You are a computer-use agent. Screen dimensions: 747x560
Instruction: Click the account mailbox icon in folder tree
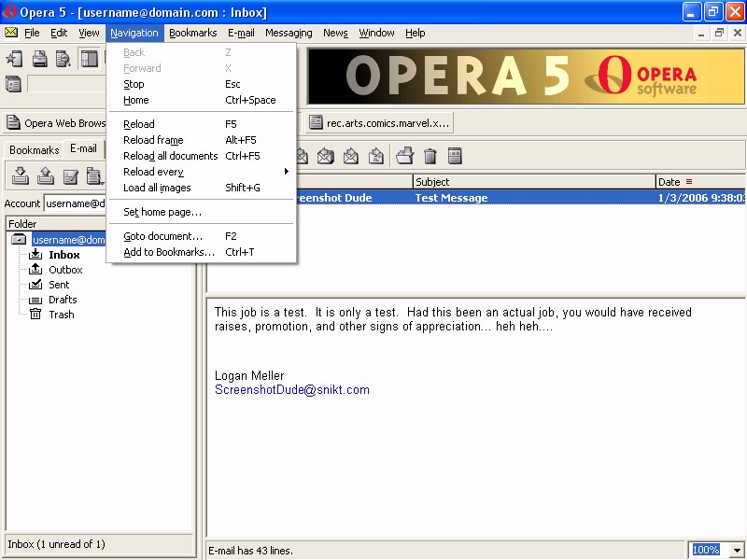click(x=19, y=239)
